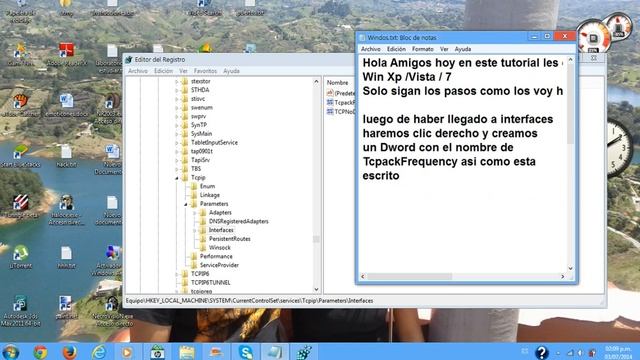Image resolution: width=640 pixels, height=360 pixels.
Task: Click Notepad horizontal scrollbar right arrow
Action: tap(562, 277)
